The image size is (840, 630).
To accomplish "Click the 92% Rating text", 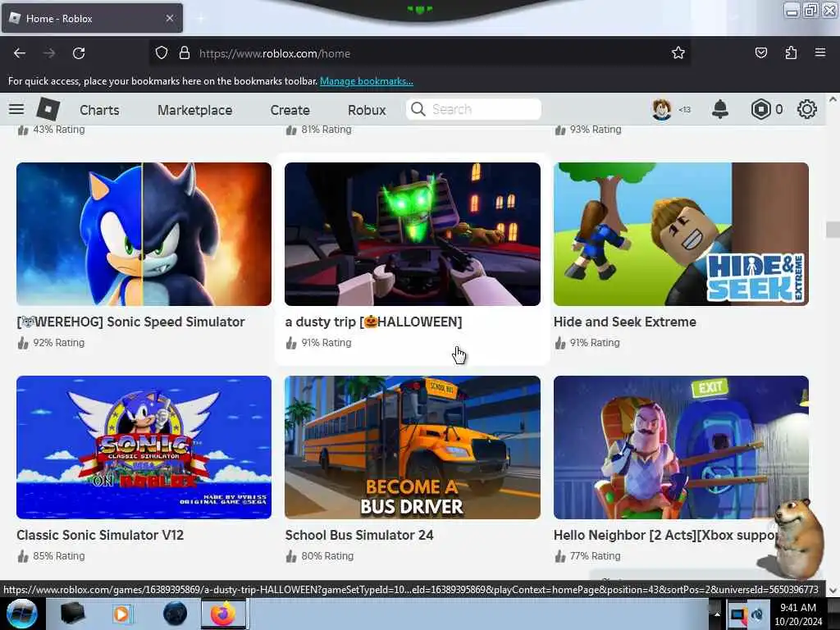I will pos(59,342).
